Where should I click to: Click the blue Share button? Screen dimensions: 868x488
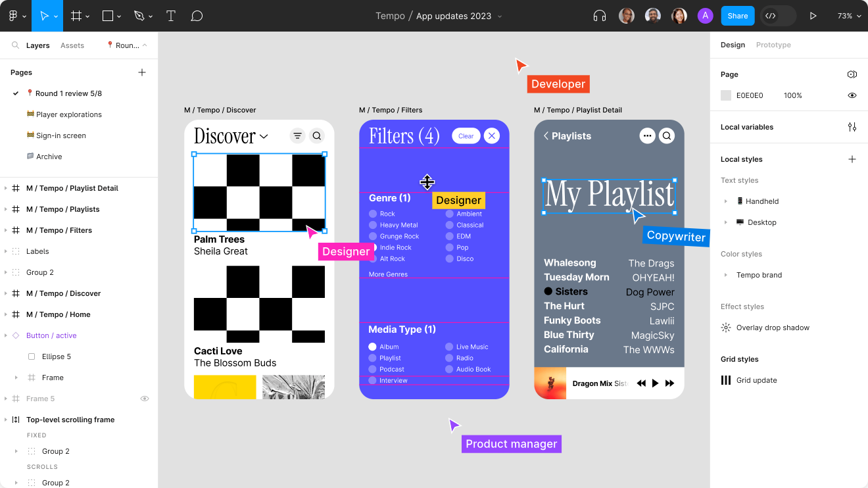click(x=737, y=16)
